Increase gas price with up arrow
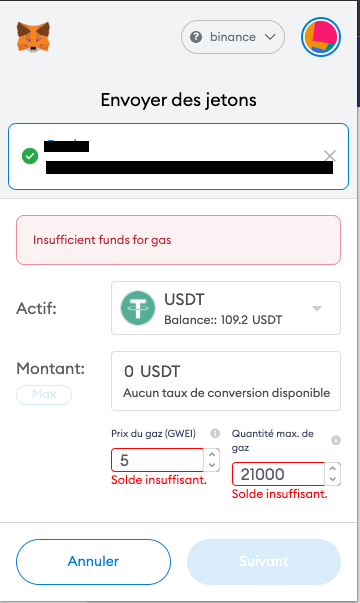Screen dimensions: 360x603 point(212,455)
